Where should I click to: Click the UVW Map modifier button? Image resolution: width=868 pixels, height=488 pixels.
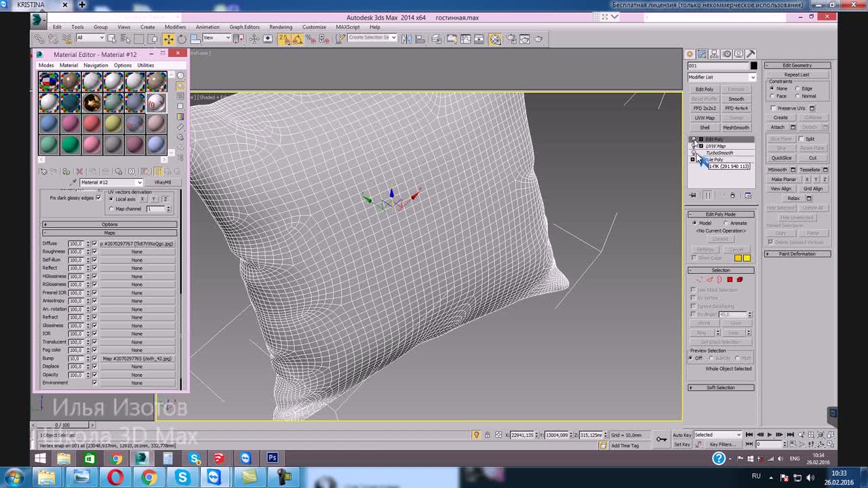pos(705,118)
